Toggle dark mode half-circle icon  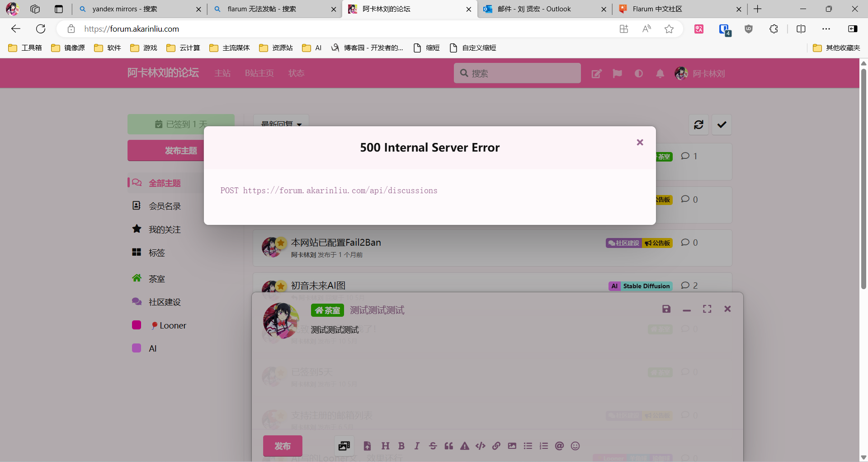tap(638, 74)
